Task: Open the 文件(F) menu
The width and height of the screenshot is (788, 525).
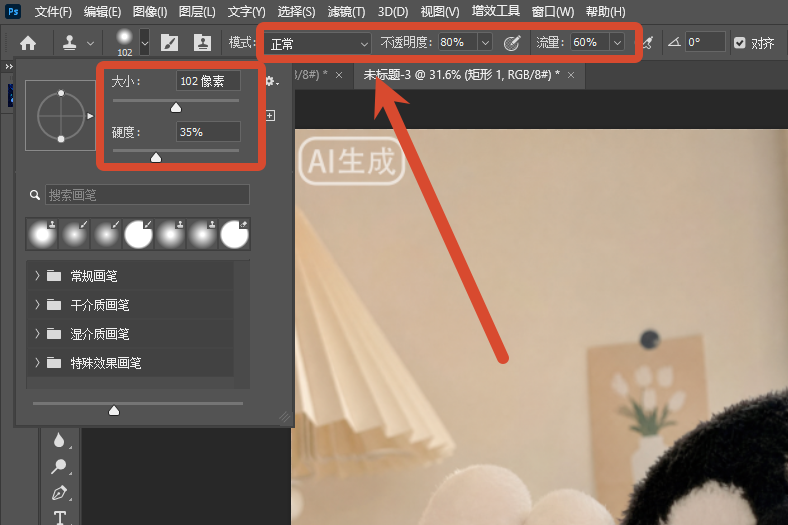Action: (53, 12)
